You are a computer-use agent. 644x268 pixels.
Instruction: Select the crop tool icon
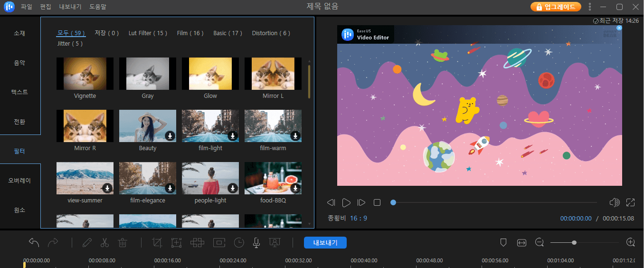coord(157,242)
